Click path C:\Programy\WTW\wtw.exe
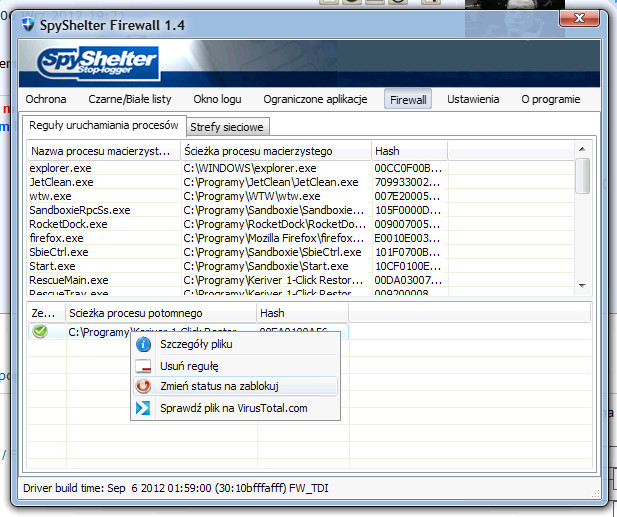617x517 pixels. click(x=252, y=196)
